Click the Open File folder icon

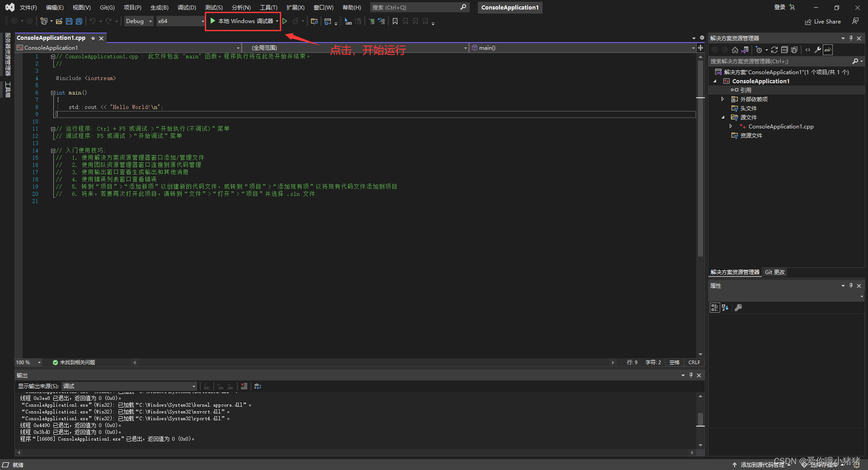tap(59, 21)
